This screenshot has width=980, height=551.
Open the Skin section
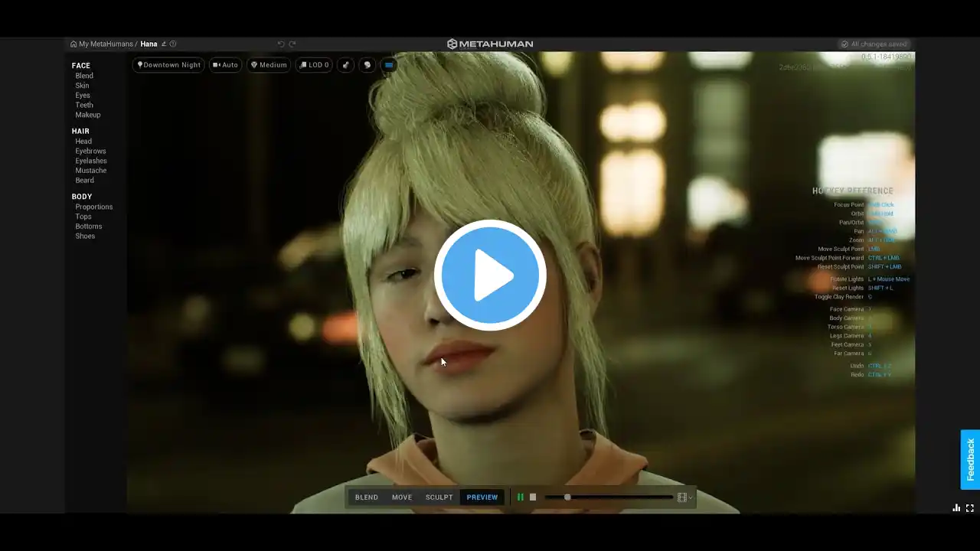82,86
